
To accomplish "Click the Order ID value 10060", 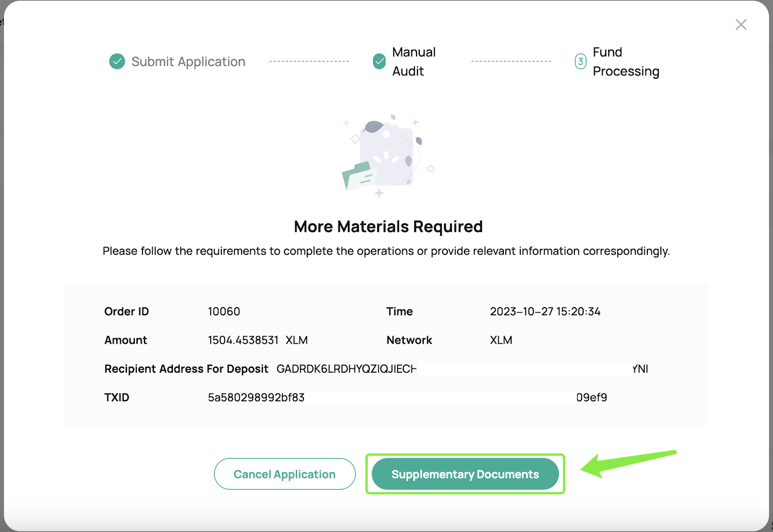I will pos(224,311).
